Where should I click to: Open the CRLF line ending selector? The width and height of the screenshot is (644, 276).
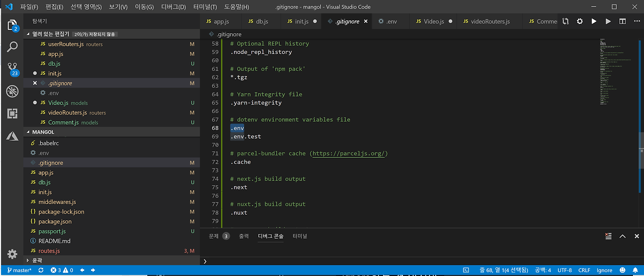point(584,270)
